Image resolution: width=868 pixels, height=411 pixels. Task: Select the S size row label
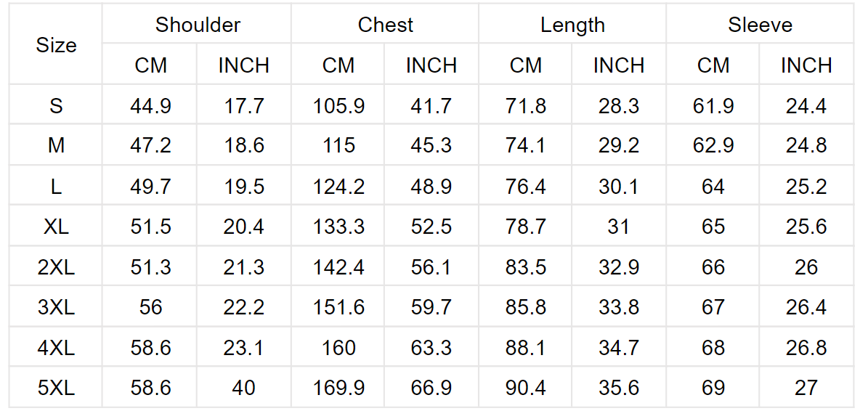coord(56,105)
